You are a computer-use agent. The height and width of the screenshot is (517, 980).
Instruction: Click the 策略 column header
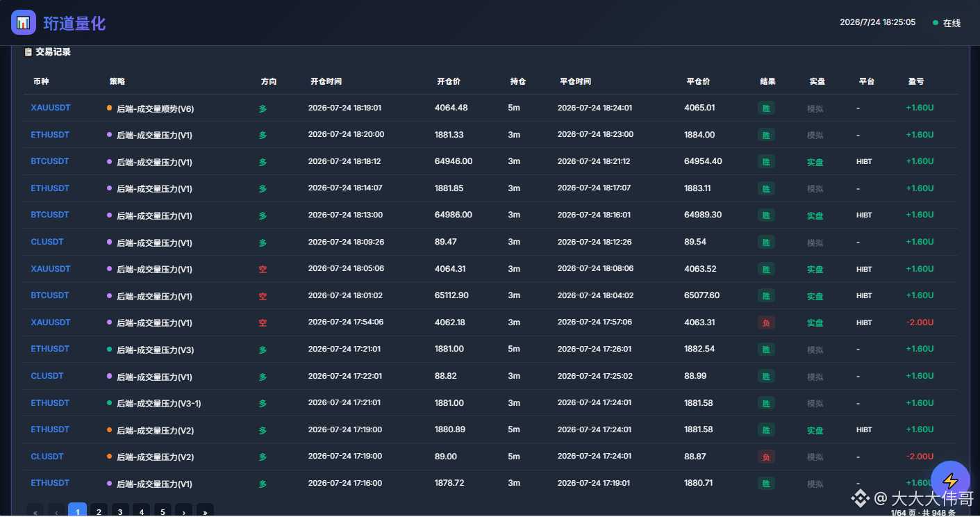pos(117,81)
